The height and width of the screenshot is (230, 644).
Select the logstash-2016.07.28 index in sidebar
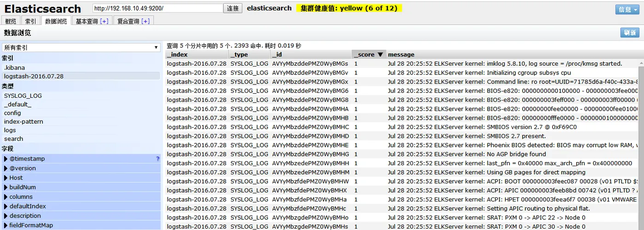point(81,76)
